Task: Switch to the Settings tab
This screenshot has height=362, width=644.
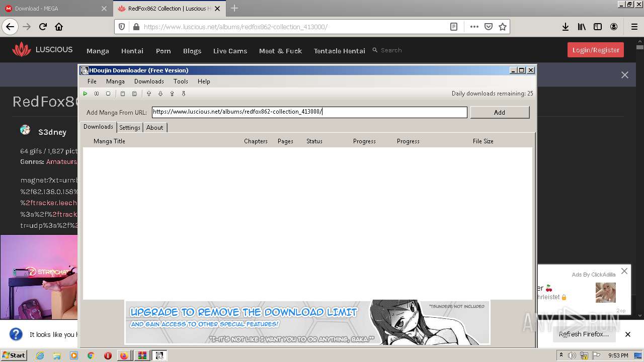Action: tap(130, 128)
